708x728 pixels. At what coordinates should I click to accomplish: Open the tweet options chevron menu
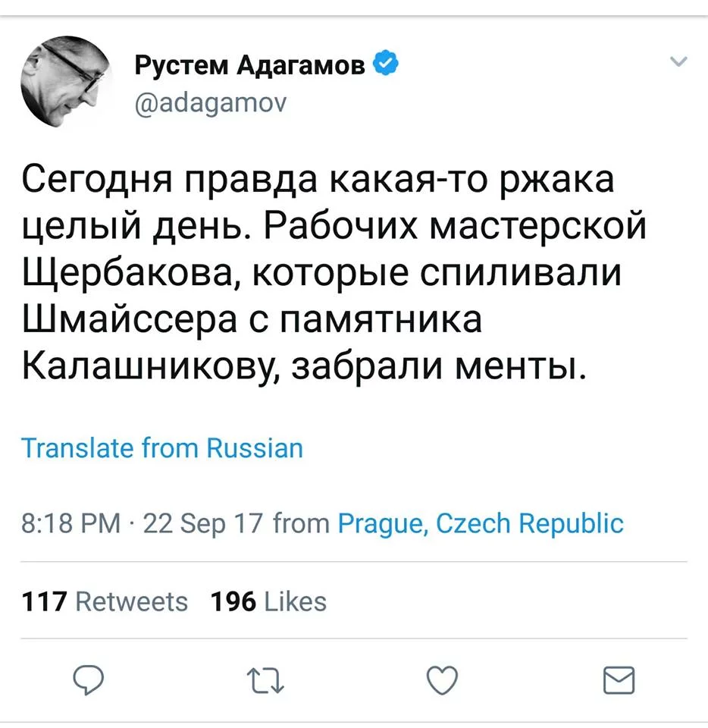[x=678, y=61]
